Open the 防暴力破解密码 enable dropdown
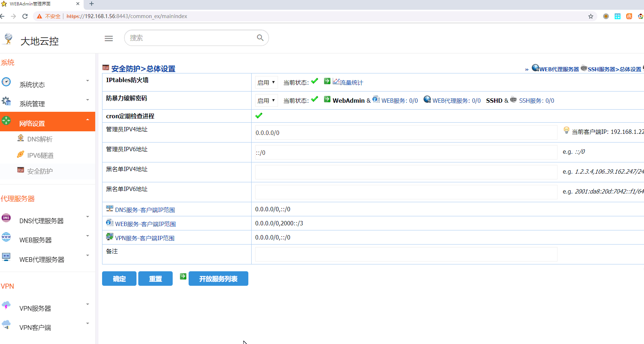Viewport: 644px width, 344px height. [x=266, y=101]
